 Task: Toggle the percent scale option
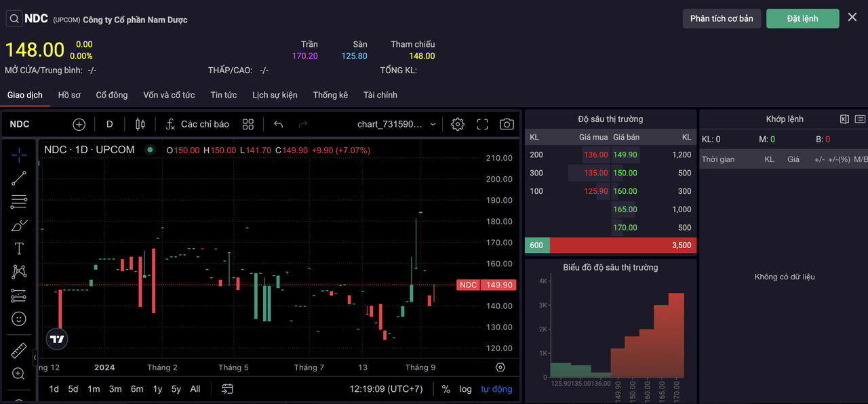(446, 389)
